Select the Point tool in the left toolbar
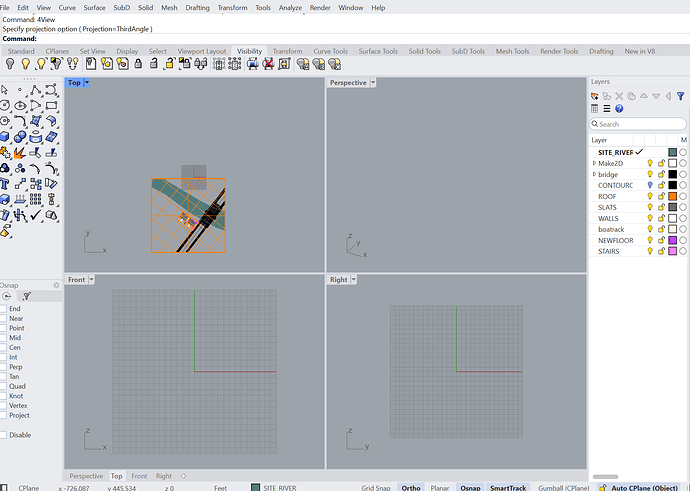This screenshot has height=491, width=690. (20, 90)
